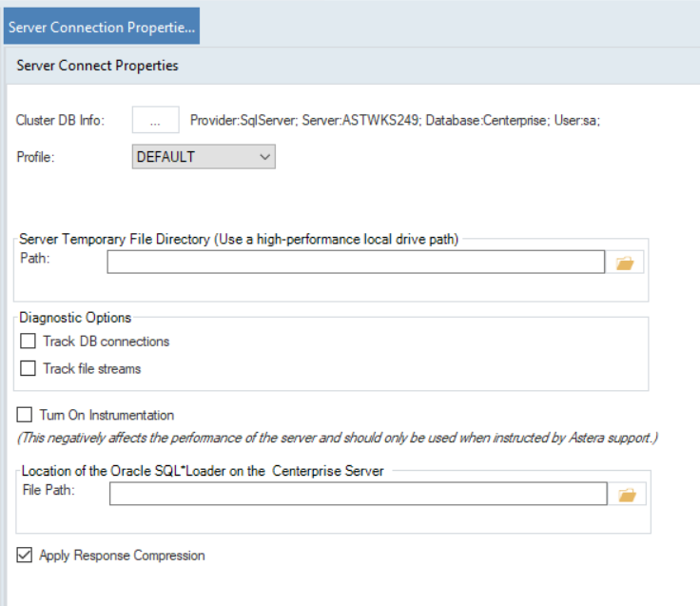Click the Cluster DB Info ellipsis button
Viewport: 700px width, 606px height.
click(155, 121)
